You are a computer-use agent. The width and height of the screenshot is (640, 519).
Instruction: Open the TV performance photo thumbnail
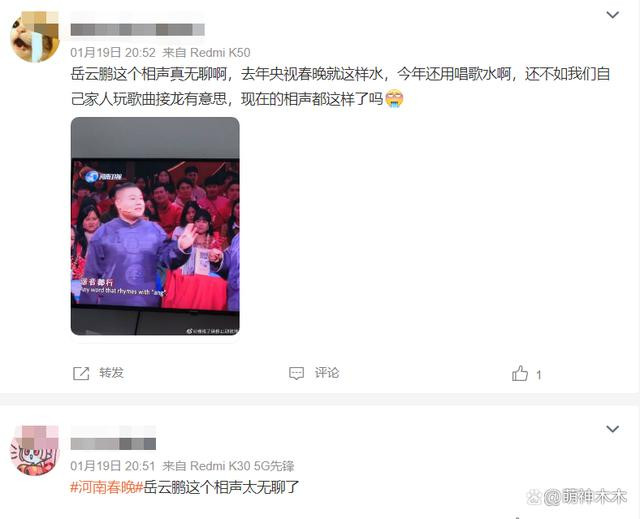click(x=155, y=226)
